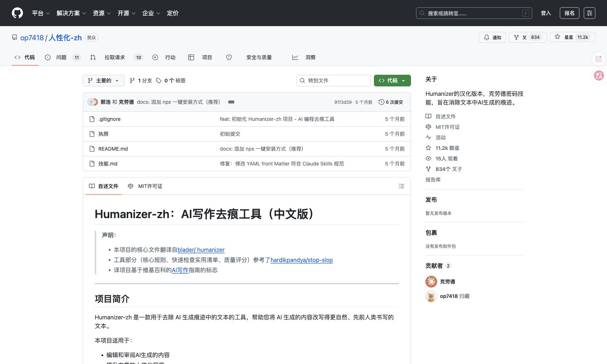Follow the hardikpandya/stop-slop link
Image resolution: width=607 pixels, height=364 pixels.
[302, 260]
